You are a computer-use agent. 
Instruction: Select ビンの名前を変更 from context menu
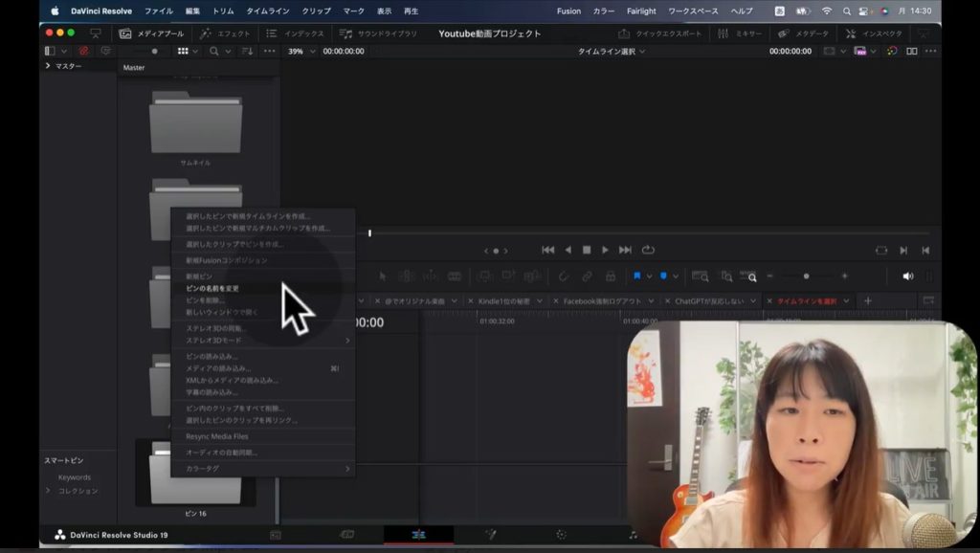(212, 288)
